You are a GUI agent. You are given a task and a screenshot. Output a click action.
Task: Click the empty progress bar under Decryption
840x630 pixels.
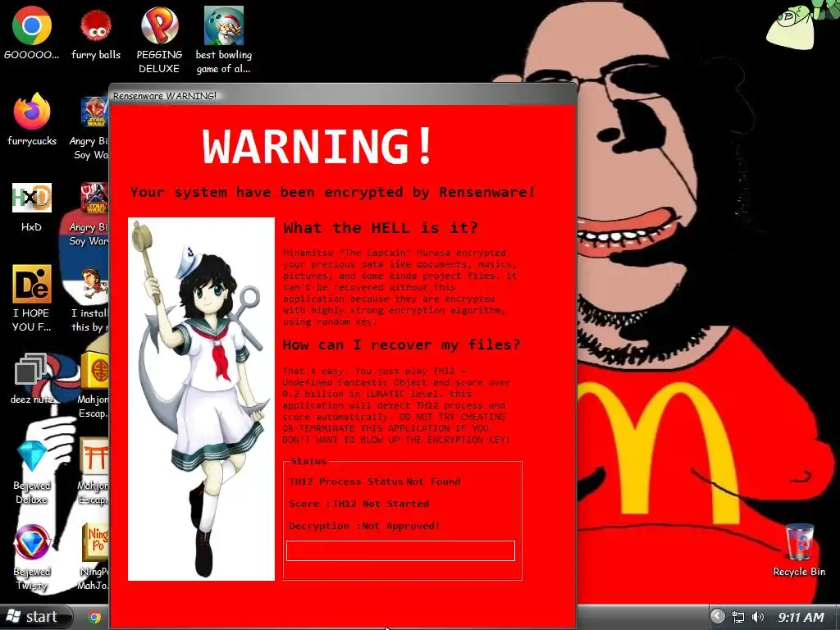coord(400,550)
